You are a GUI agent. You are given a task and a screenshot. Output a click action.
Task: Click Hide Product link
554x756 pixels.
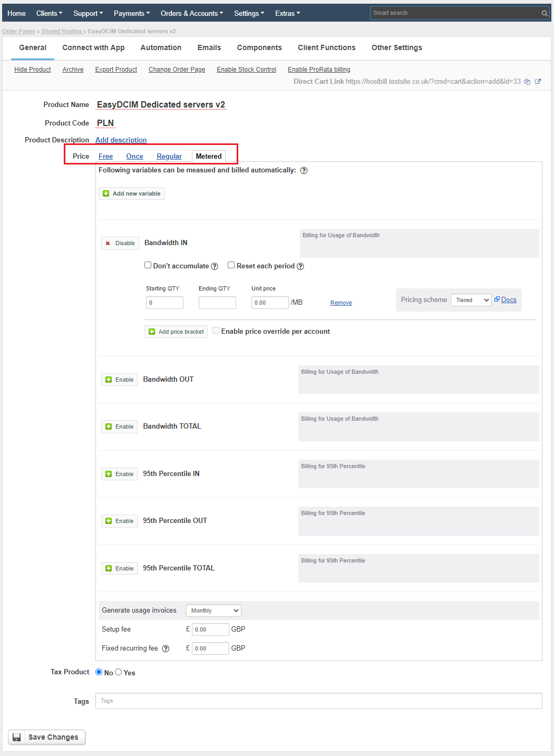[33, 70]
